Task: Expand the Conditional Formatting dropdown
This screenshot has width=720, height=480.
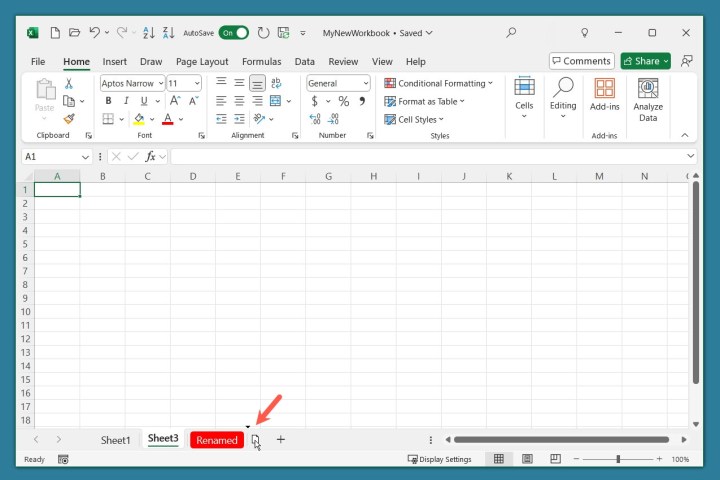Action: 439,84
